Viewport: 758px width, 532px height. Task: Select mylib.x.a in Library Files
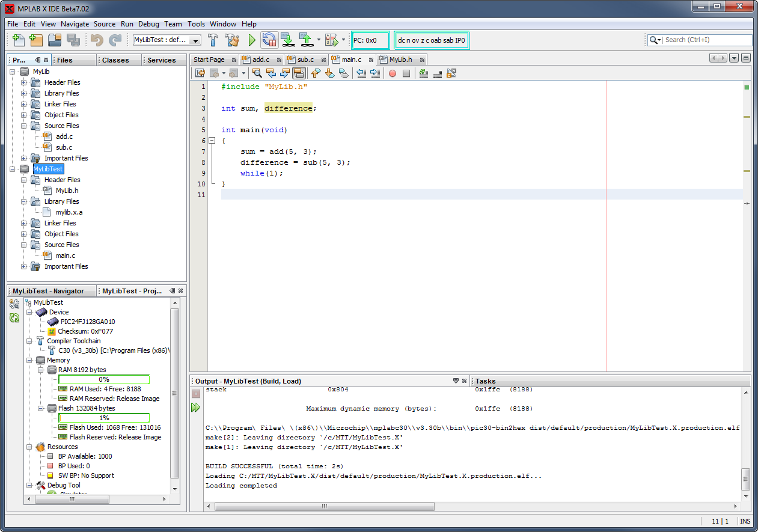(69, 212)
